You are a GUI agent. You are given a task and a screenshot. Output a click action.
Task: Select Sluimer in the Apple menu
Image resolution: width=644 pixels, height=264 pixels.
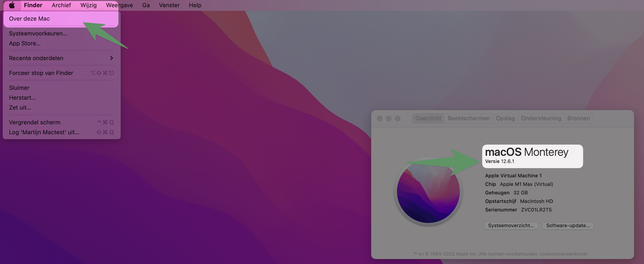click(x=62, y=88)
